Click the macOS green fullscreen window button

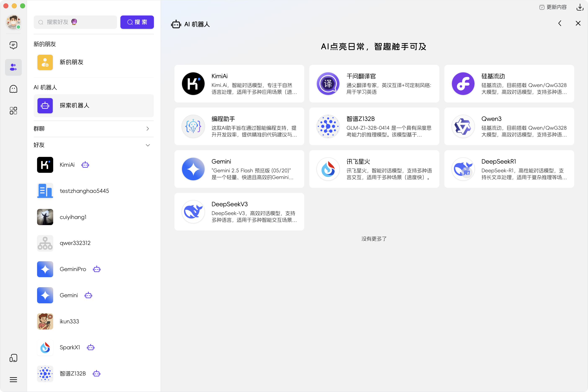[x=23, y=6]
